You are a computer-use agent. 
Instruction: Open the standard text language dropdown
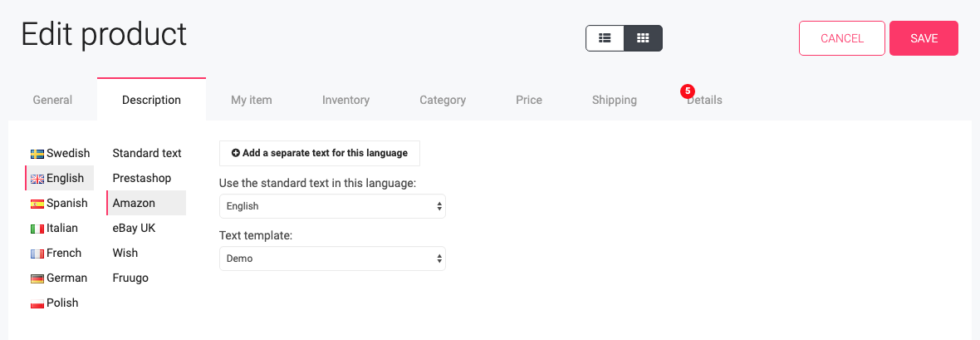coord(332,206)
